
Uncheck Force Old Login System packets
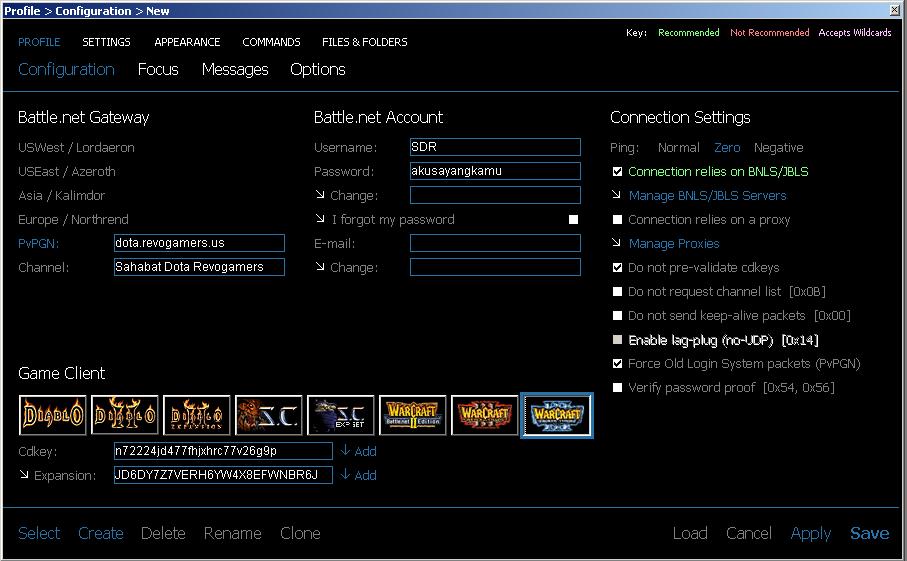(x=617, y=364)
